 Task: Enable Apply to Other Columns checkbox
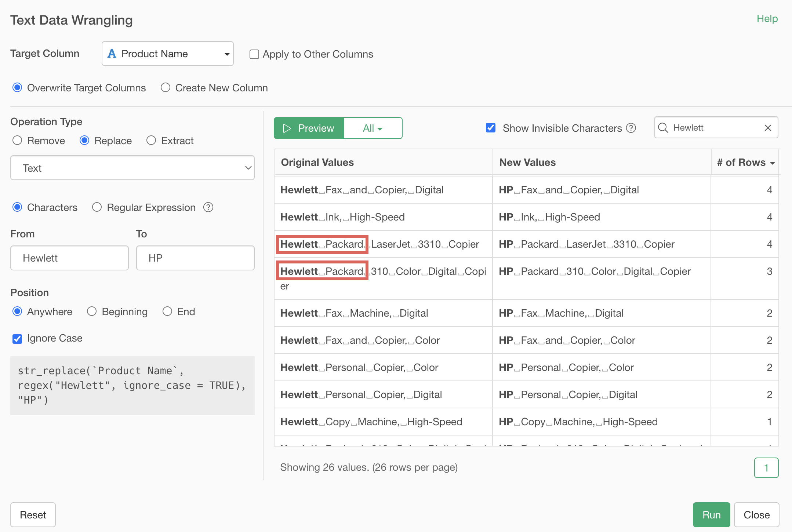coord(254,54)
